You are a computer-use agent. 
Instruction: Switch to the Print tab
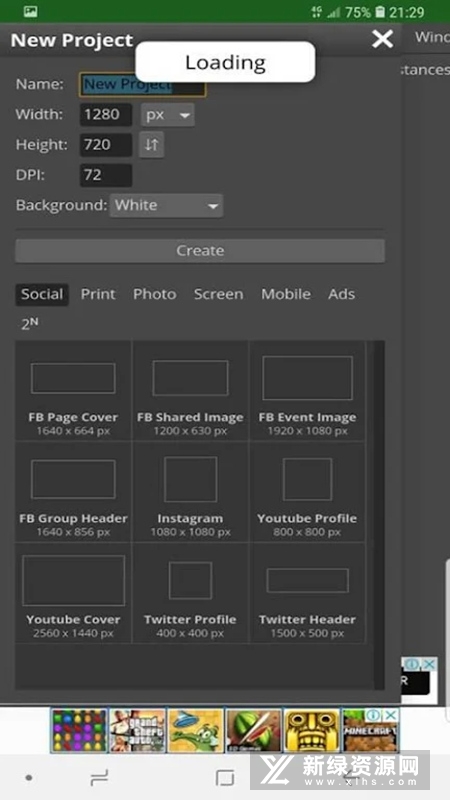point(98,294)
